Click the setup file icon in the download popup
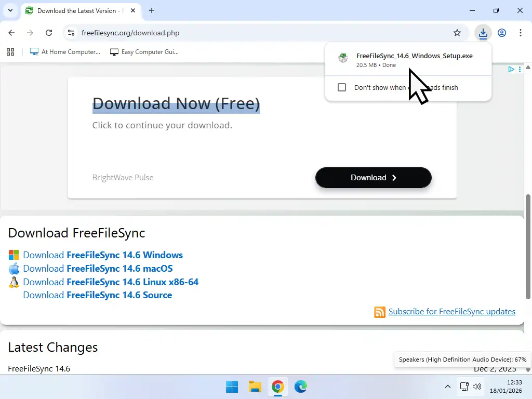532x399 pixels. pyautogui.click(x=343, y=58)
